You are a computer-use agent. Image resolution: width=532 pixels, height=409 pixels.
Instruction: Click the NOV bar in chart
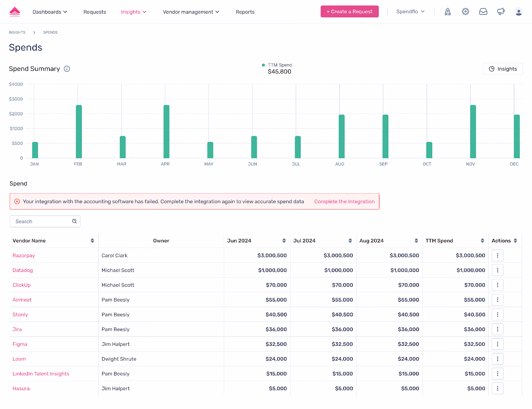point(473,132)
